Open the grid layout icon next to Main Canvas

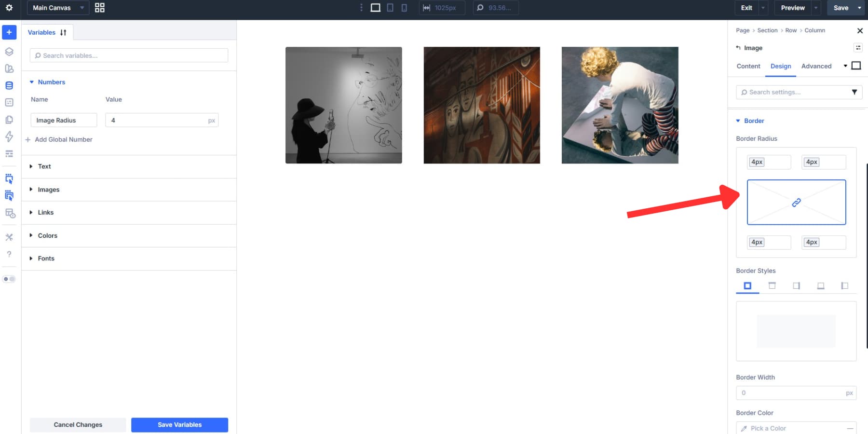[99, 7]
